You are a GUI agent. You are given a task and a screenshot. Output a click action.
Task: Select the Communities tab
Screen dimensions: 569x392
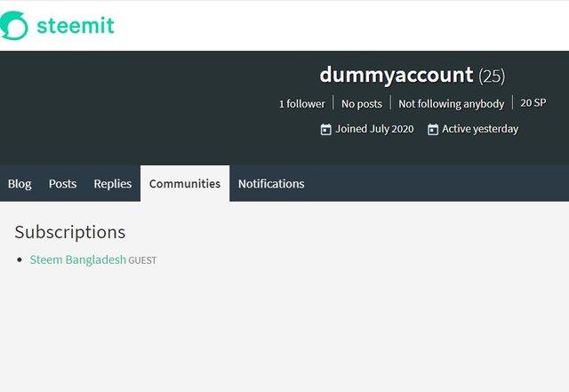(185, 184)
